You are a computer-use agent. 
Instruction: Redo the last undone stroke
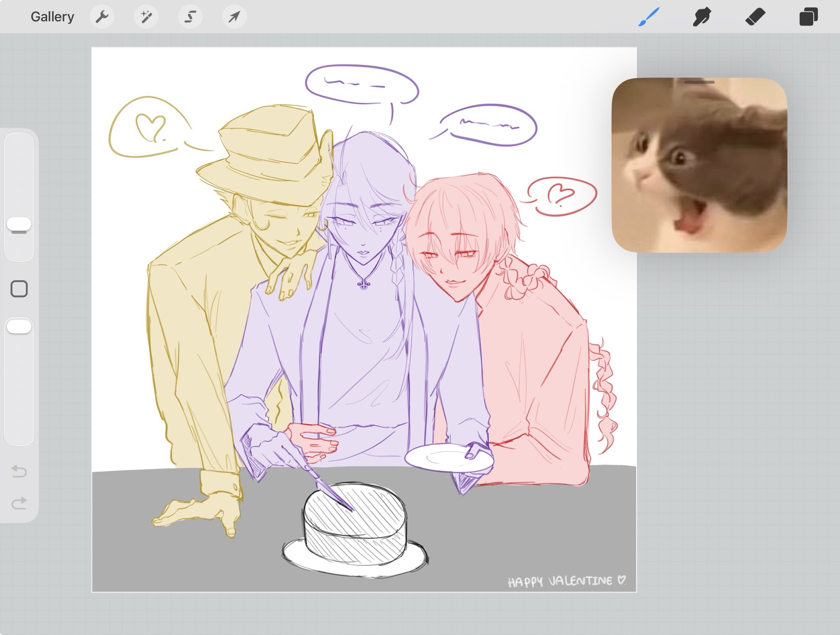[19, 503]
